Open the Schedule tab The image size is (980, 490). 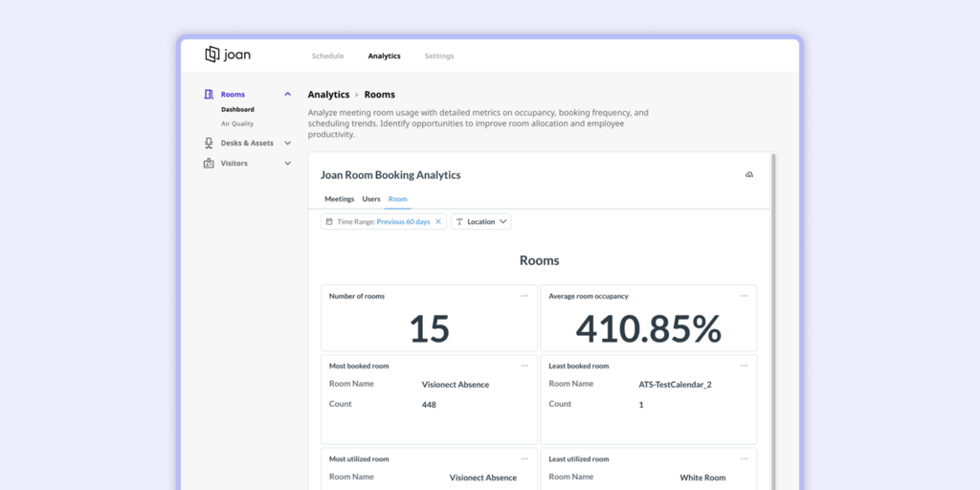coord(327,56)
